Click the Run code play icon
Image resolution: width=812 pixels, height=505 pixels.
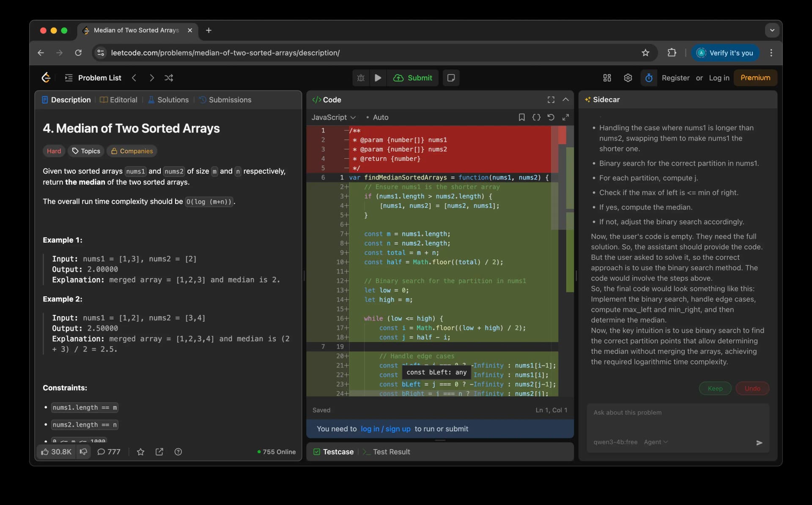[378, 78]
